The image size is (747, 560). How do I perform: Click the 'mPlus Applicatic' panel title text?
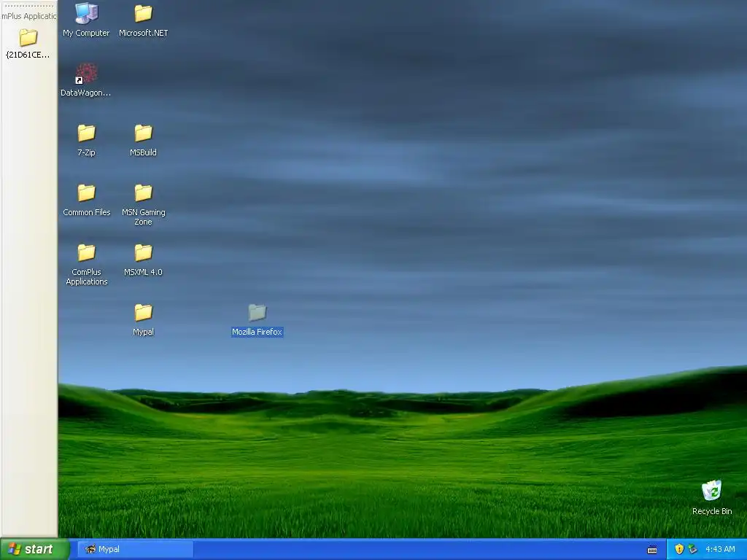[28, 16]
